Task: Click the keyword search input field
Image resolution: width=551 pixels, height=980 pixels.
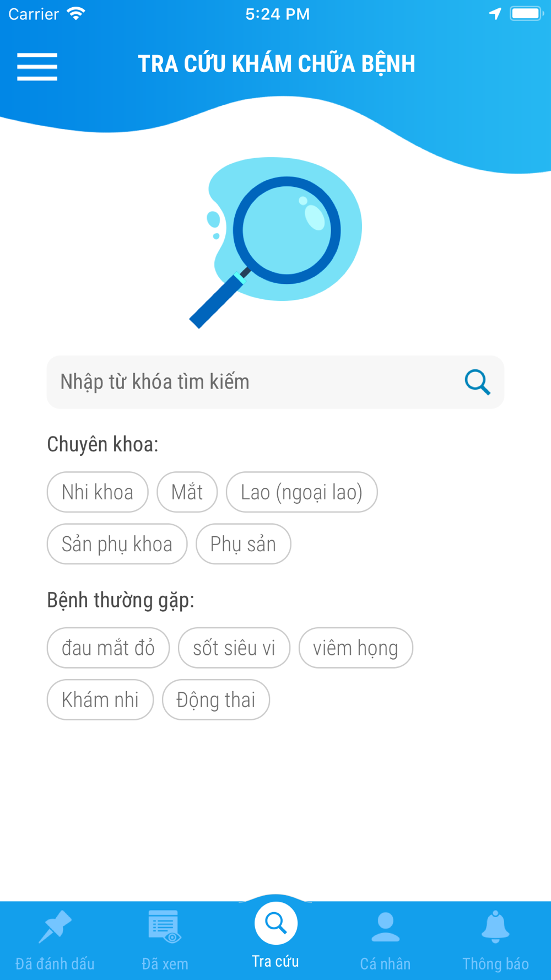Action: pyautogui.click(x=275, y=382)
